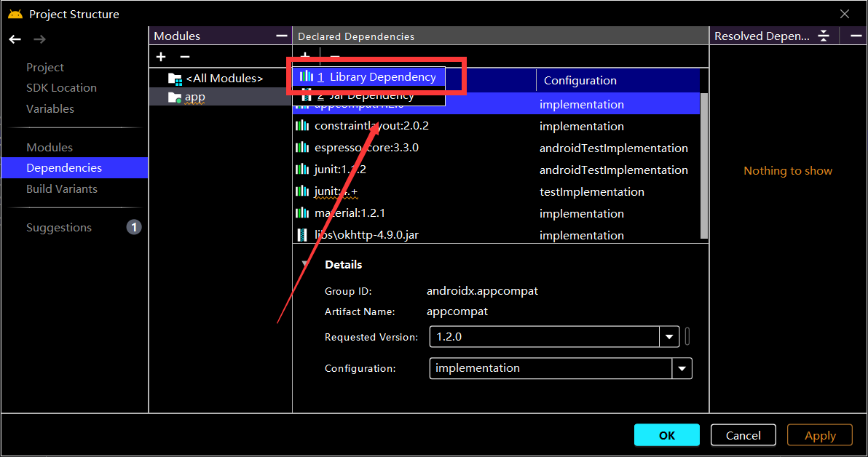Screen dimensions: 868x457
Task: Open the Suggestions section
Action: coord(59,228)
